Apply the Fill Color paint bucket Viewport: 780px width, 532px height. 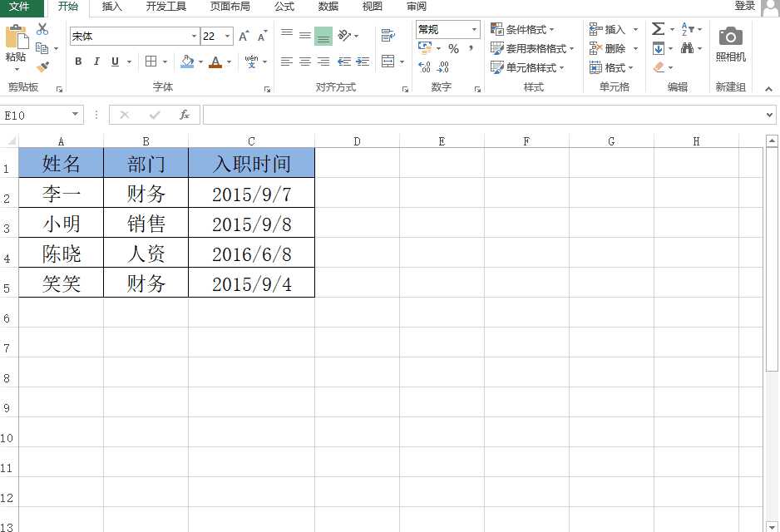tap(187, 62)
